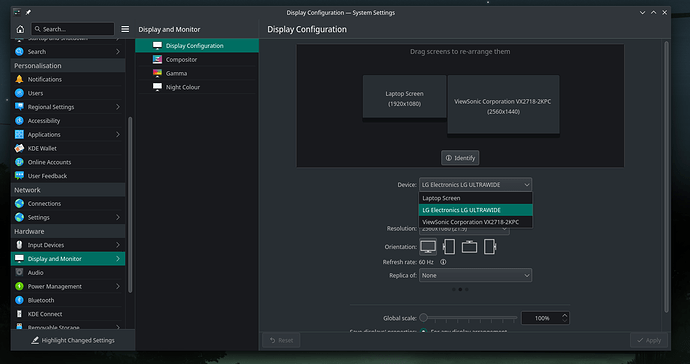Expand Regional Settings chevron
Image resolution: width=690 pixels, height=364 pixels.
coord(117,107)
